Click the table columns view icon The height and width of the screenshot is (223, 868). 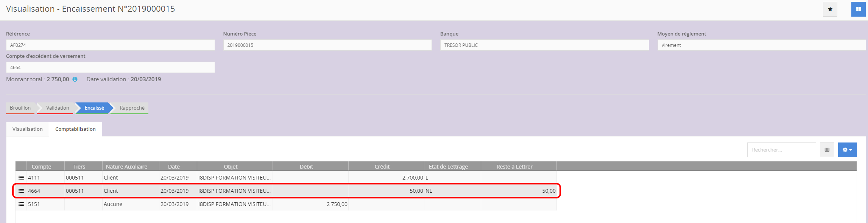tap(827, 150)
